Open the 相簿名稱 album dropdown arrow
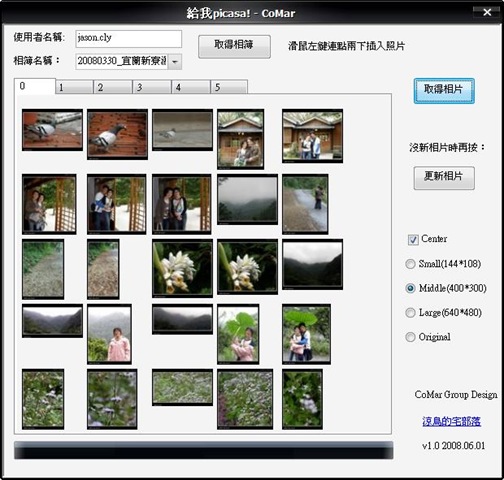The width and height of the screenshot is (504, 480). click(x=175, y=62)
